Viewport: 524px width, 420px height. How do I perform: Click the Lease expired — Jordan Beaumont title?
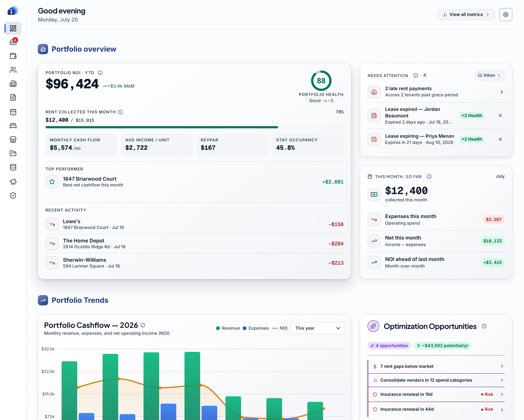pos(412,112)
